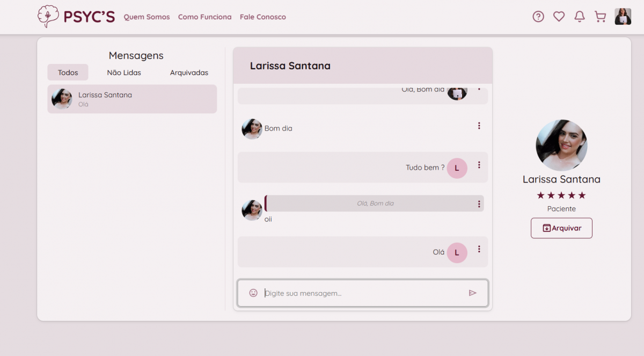Open the notifications bell icon

pos(580,17)
